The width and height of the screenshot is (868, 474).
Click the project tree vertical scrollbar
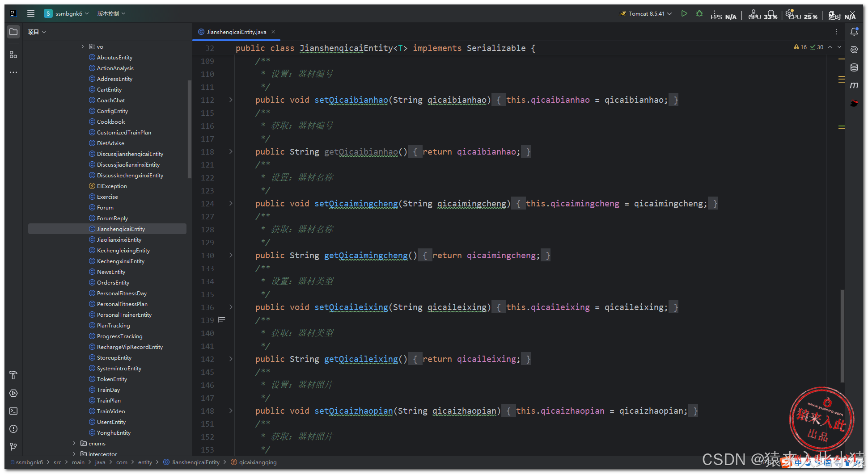(x=190, y=130)
